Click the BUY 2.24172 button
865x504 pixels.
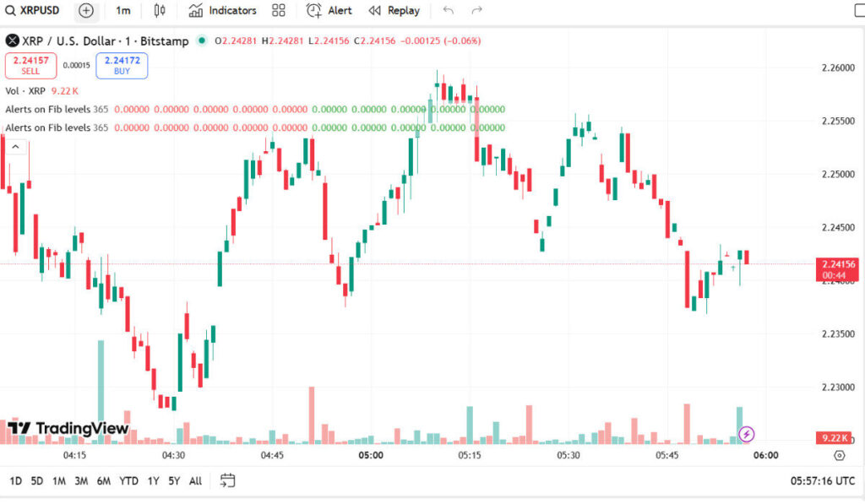click(x=121, y=65)
